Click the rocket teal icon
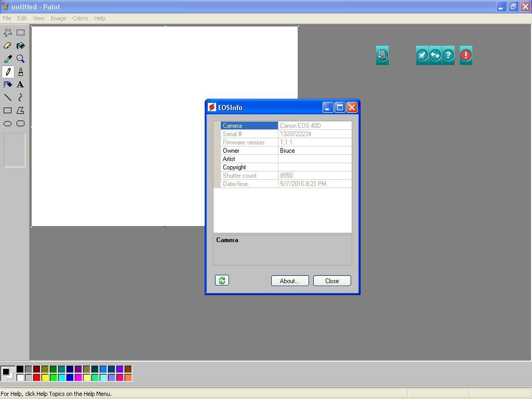Viewport: 532px width, 399px height. (422, 55)
